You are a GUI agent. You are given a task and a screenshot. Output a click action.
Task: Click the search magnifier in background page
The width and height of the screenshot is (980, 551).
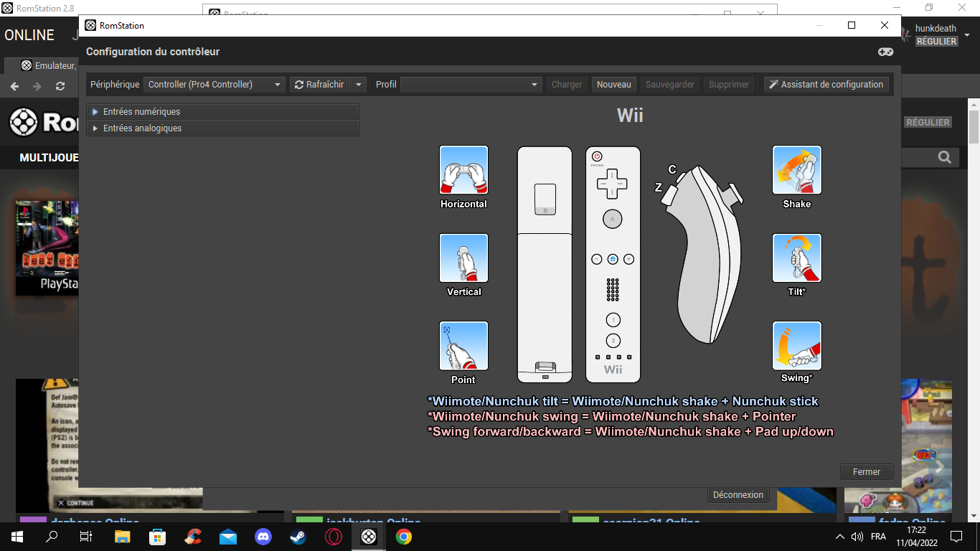click(945, 157)
